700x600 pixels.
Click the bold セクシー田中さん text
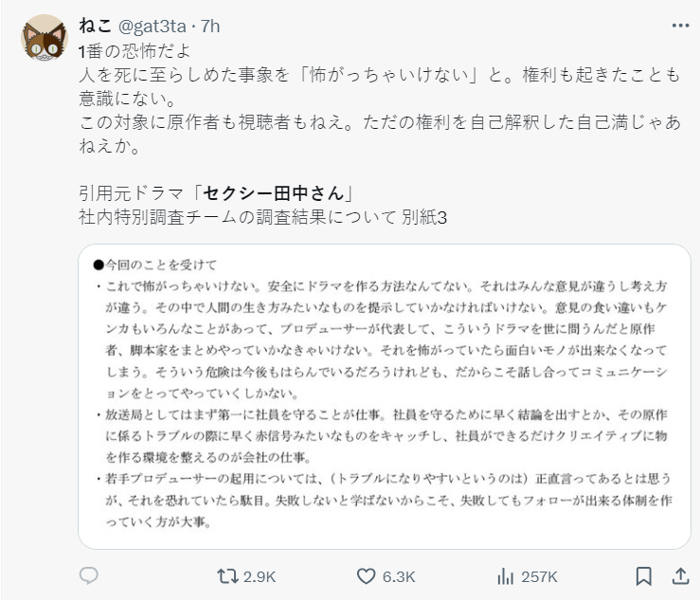[275, 194]
